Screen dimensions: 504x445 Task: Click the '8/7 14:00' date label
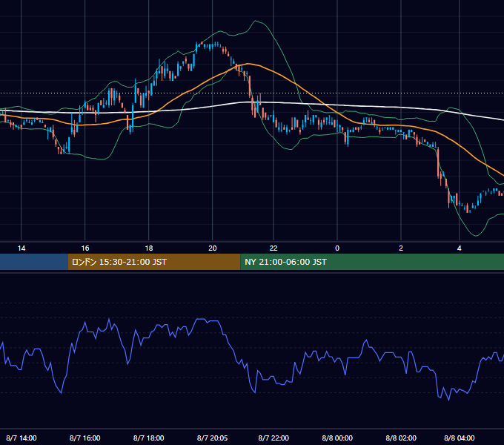(21, 438)
